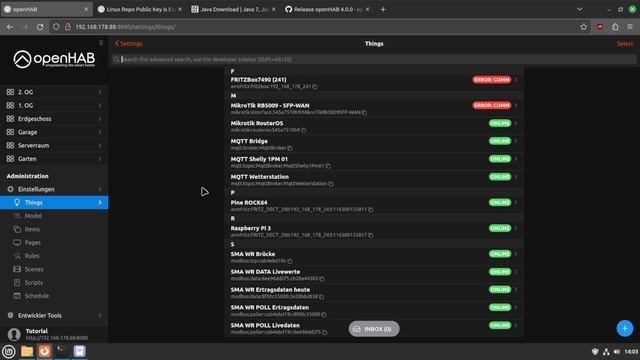Open the terminal from the taskbar
Viewport: 640px width, 360px height.
[x=62, y=351]
